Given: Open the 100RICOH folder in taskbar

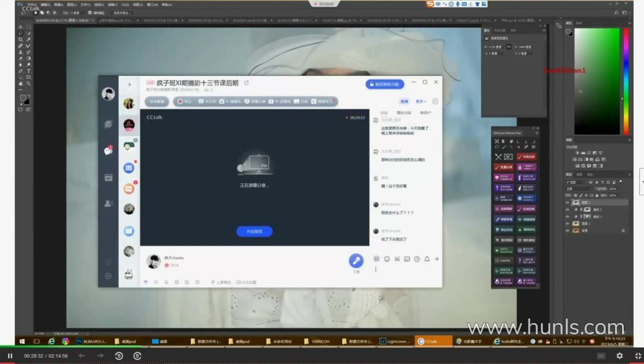Looking at the screenshot, I should pos(317,341).
